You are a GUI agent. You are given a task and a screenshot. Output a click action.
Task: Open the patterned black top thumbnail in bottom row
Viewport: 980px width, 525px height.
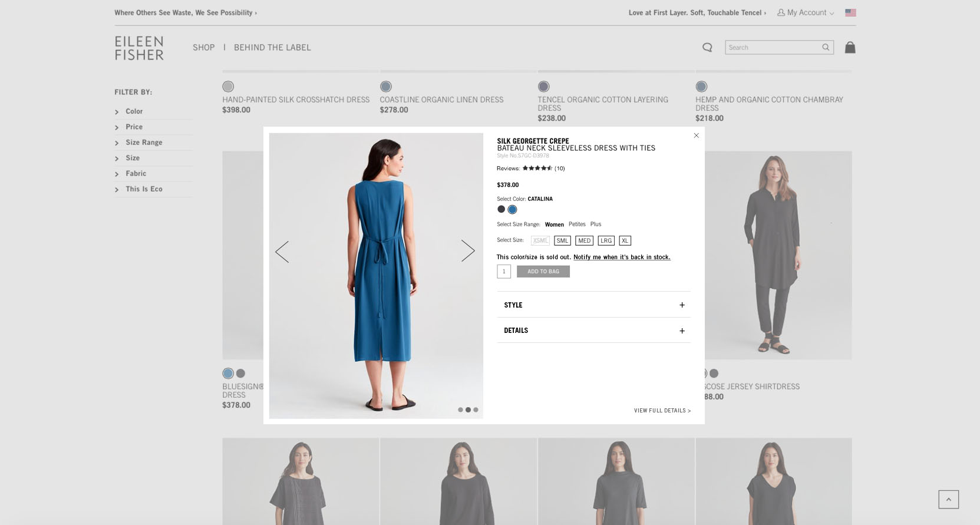301,481
